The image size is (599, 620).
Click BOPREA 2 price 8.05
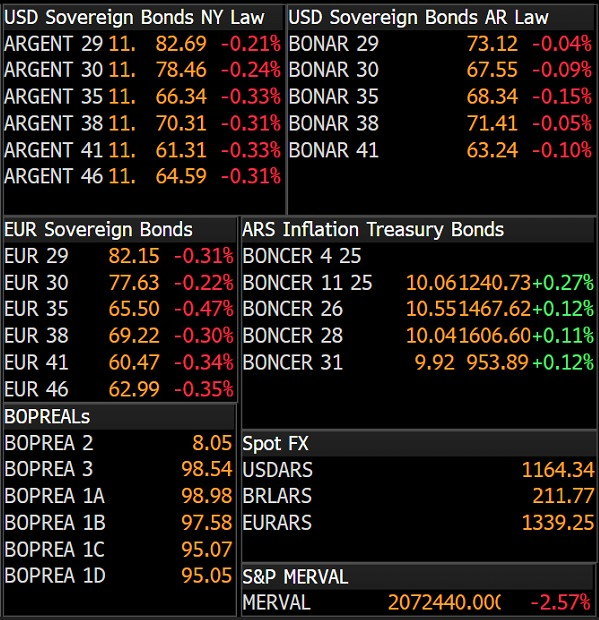coord(212,443)
